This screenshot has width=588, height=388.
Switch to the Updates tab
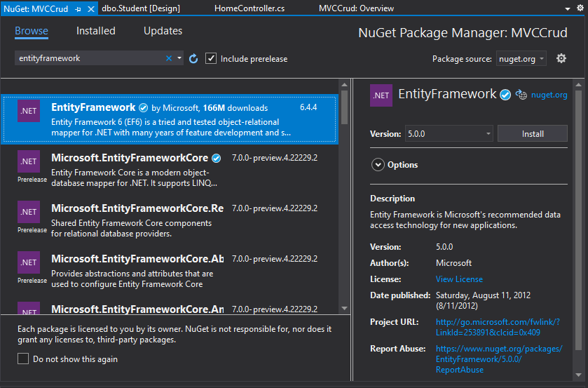click(x=163, y=31)
